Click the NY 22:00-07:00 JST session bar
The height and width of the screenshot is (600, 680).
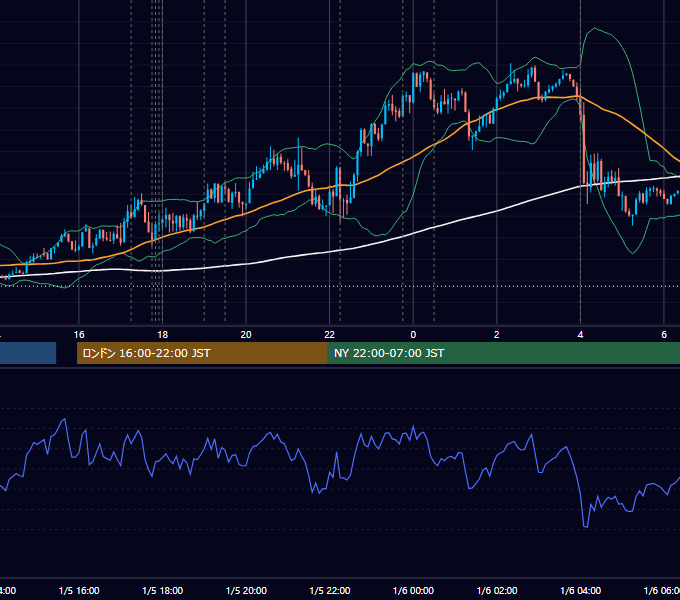503,353
